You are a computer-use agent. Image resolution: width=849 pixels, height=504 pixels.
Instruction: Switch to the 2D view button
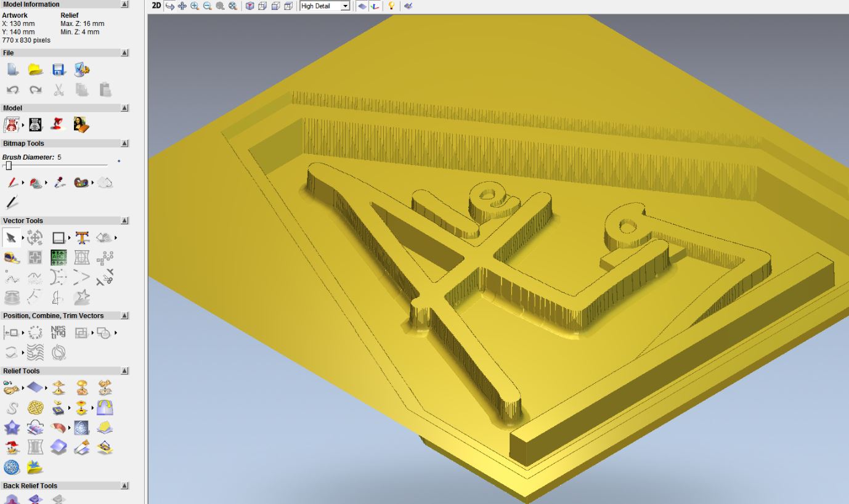pos(156,6)
